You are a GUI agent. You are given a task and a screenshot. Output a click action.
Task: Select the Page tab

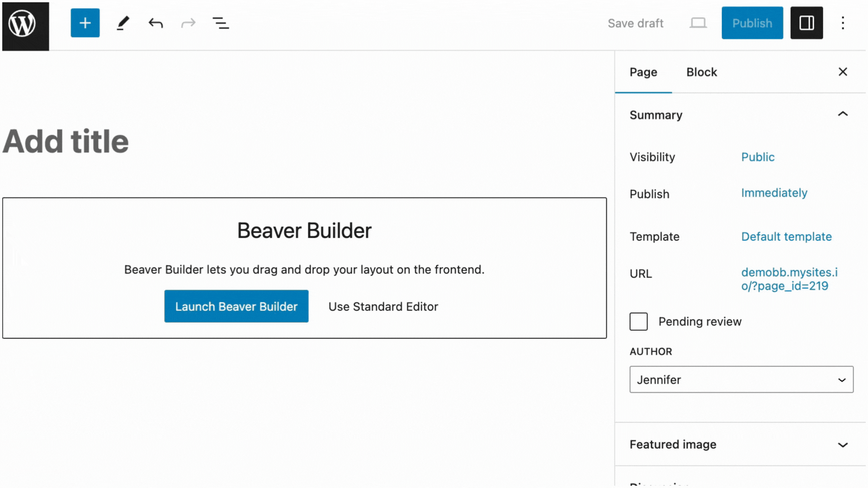[643, 72]
